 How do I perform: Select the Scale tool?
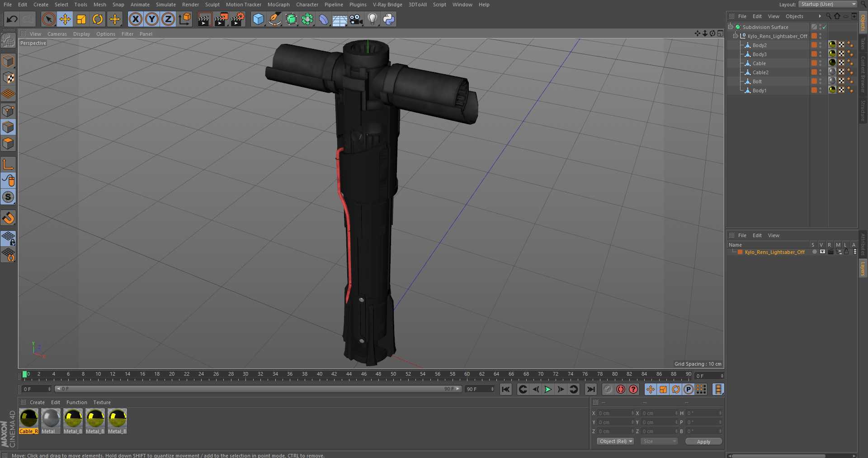point(81,19)
